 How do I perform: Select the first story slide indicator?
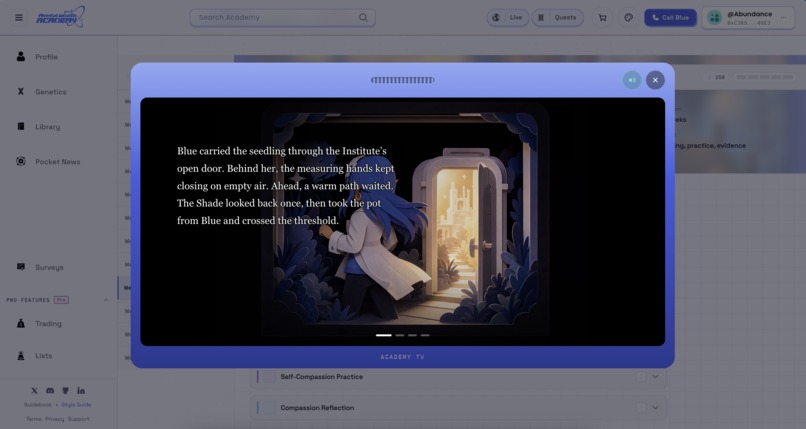click(383, 335)
